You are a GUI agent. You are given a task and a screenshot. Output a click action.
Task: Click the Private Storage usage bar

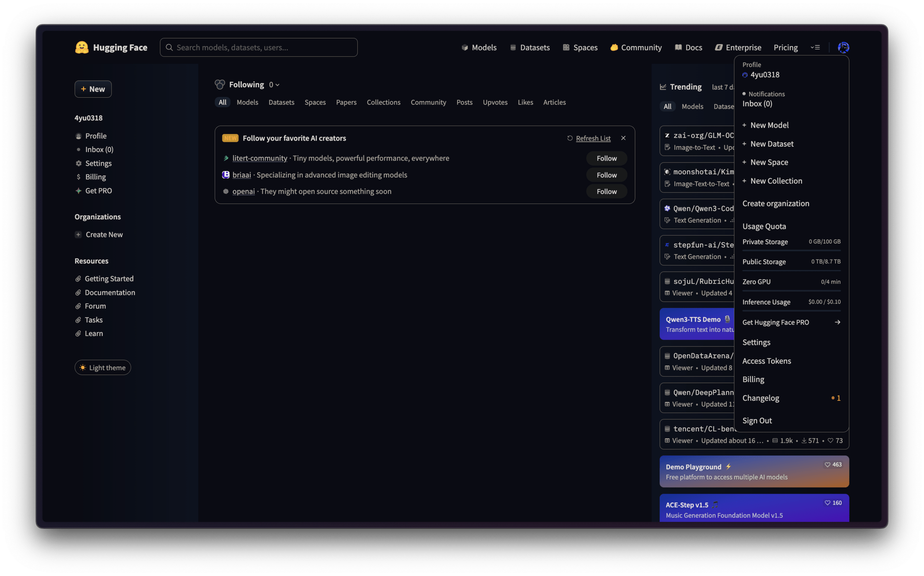tap(791, 250)
